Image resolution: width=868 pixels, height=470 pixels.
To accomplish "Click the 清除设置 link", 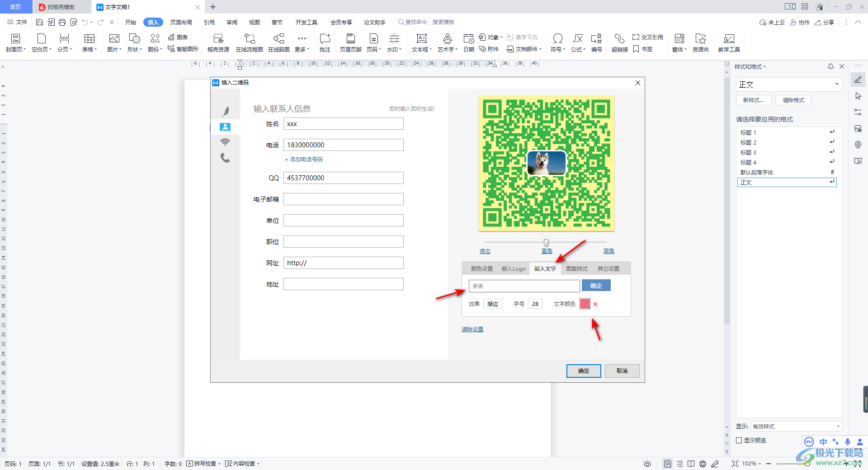I will [x=472, y=329].
